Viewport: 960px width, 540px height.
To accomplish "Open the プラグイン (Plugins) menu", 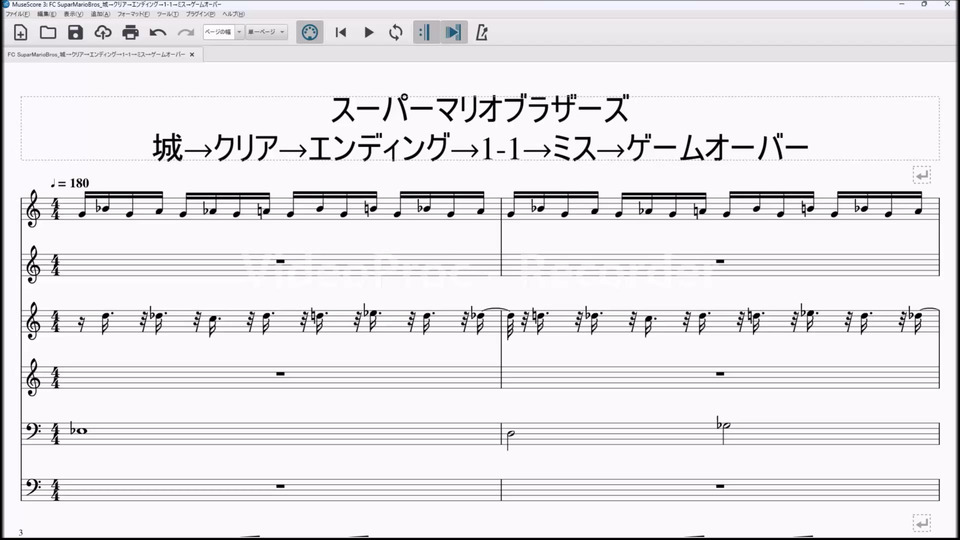I will pyautogui.click(x=200, y=14).
